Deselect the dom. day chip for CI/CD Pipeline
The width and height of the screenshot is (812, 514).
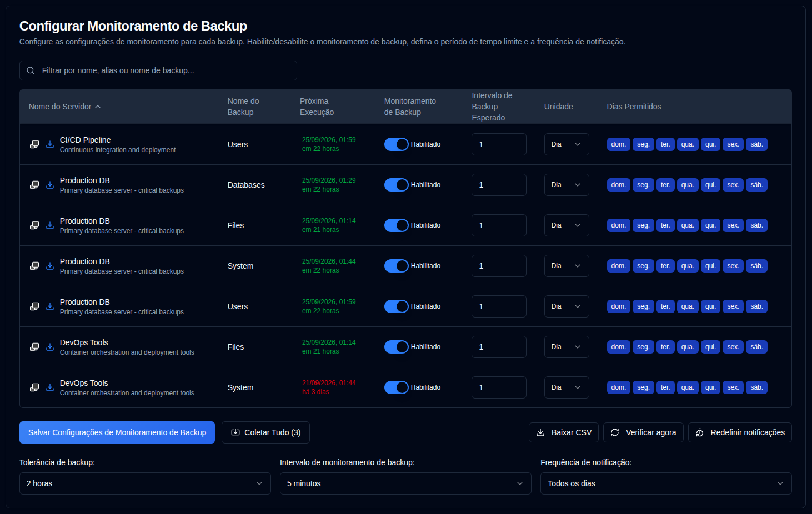point(618,144)
